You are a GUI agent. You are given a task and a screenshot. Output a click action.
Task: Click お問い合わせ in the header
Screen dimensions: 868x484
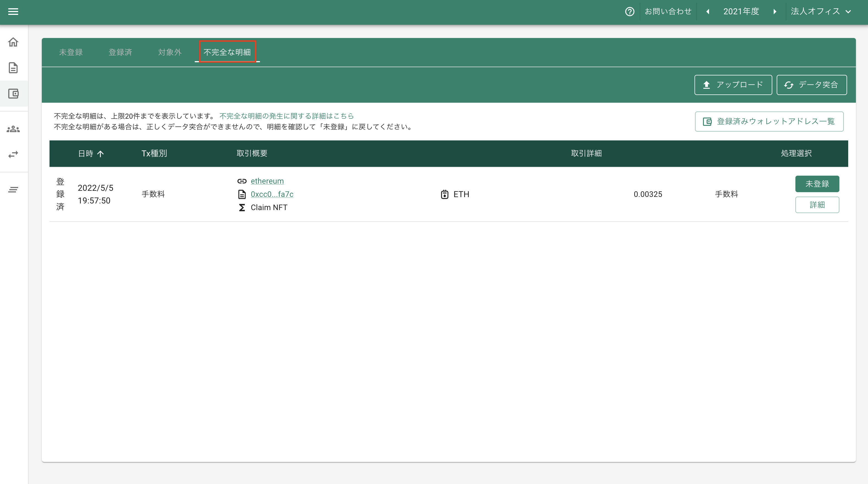tap(668, 12)
